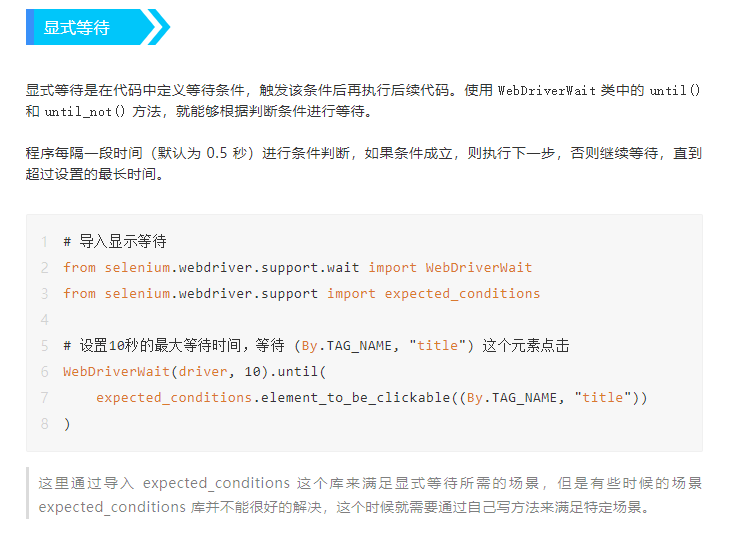Image resolution: width=734 pixels, height=543 pixels.
Task: Click the gray blockquote note text
Action: pyautogui.click(x=370, y=495)
